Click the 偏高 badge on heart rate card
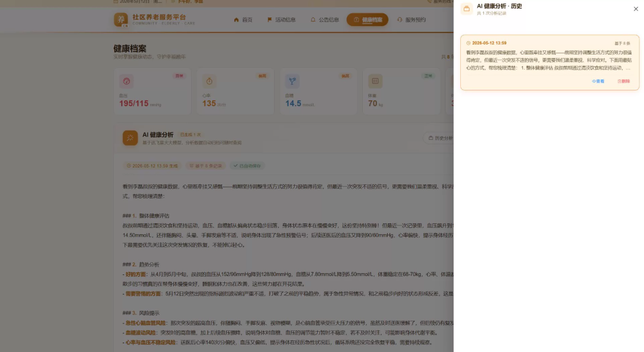Viewport: 644px width, 352px height. 262,76
